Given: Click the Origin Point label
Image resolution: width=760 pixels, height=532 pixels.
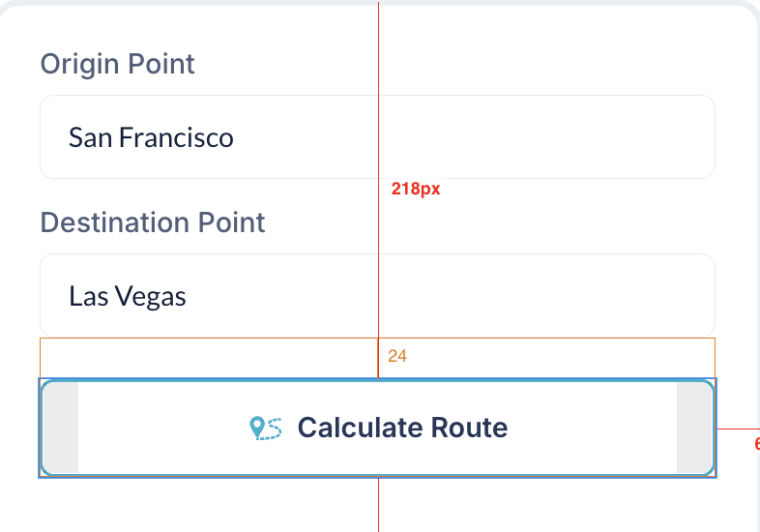Looking at the screenshot, I should [117, 65].
